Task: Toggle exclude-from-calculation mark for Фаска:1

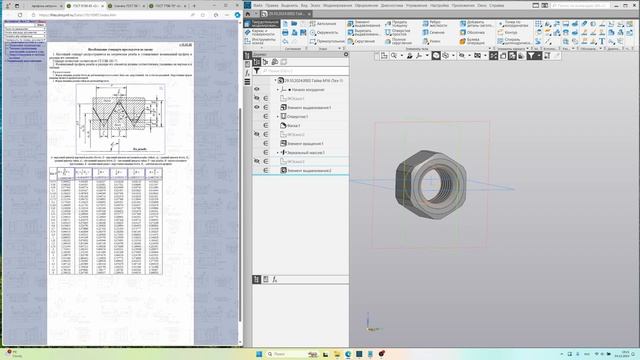Action: coord(266,125)
